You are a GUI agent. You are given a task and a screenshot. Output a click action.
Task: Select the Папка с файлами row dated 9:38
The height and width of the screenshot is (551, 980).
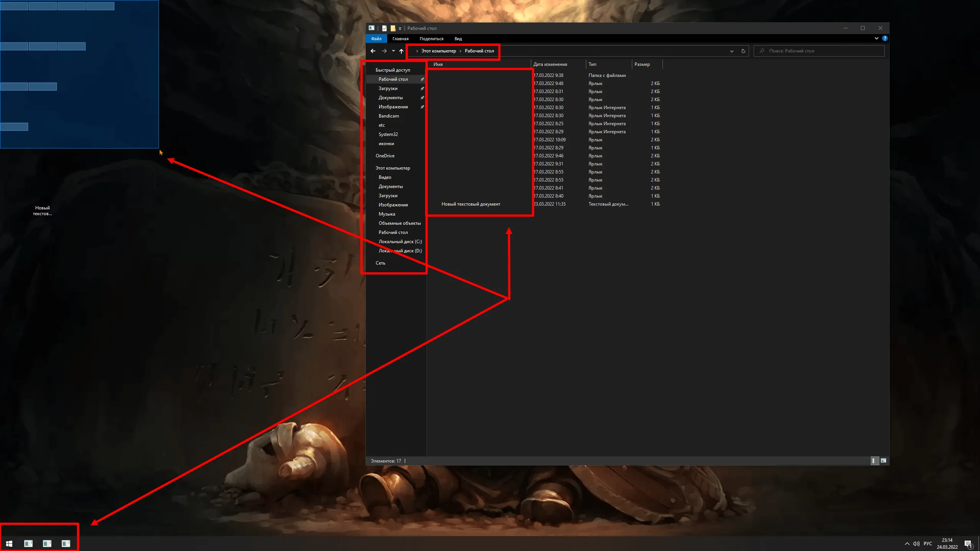(545, 75)
